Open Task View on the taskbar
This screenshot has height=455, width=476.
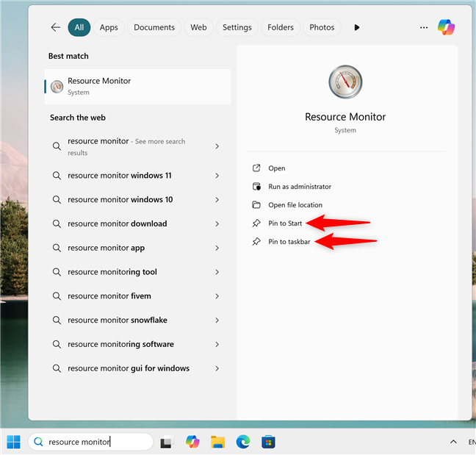pyautogui.click(x=166, y=442)
